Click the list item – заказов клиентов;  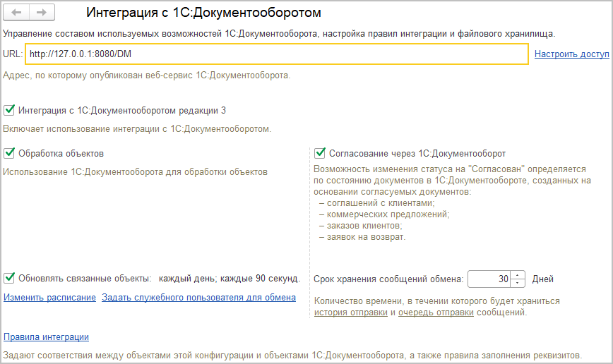[360, 226]
